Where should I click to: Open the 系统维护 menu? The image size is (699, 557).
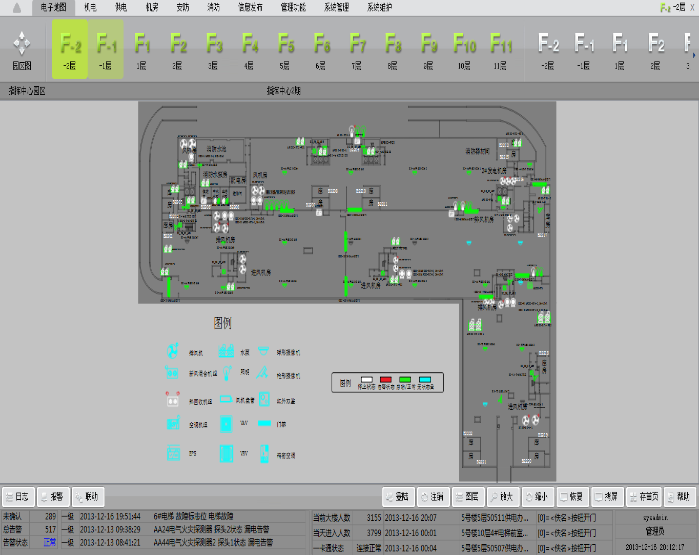click(x=379, y=8)
